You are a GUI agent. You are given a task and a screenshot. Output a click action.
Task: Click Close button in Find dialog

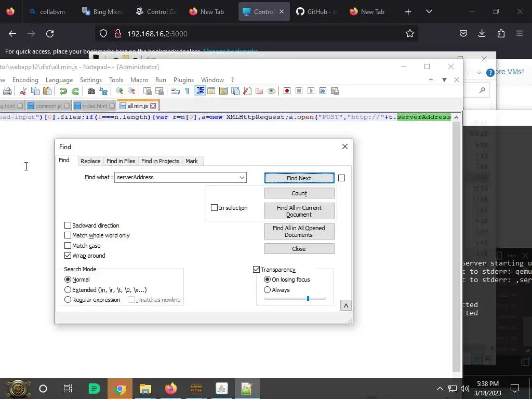coord(299,249)
